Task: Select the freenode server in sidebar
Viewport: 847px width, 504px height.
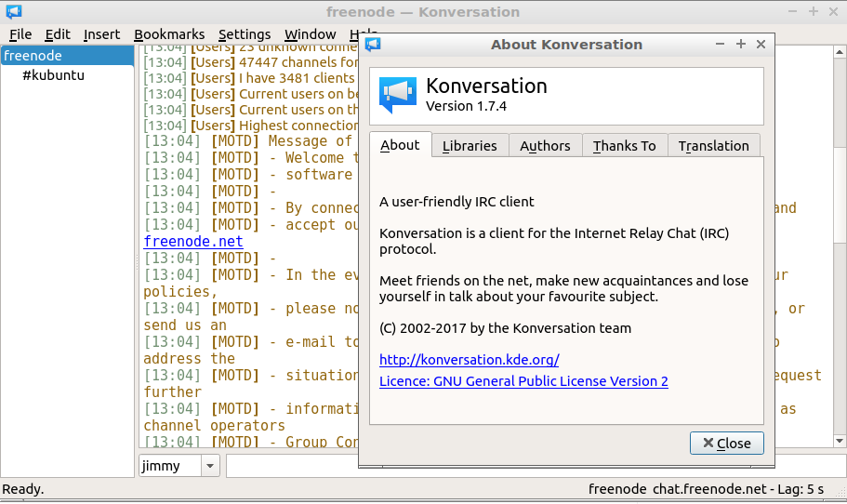Action: (67, 56)
